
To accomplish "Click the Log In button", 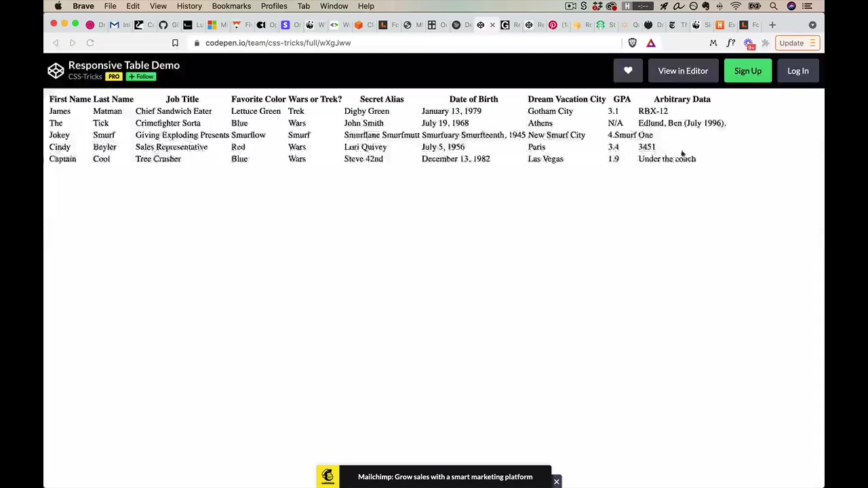I will coord(797,70).
